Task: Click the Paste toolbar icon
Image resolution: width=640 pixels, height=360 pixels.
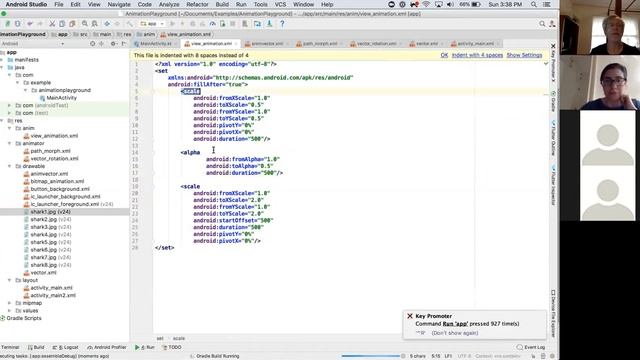Action: coord(72,24)
